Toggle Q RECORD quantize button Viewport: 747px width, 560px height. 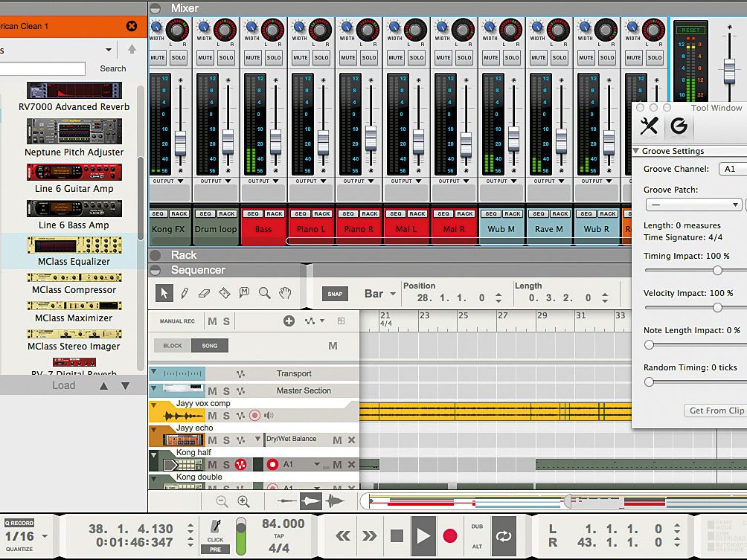(19, 522)
